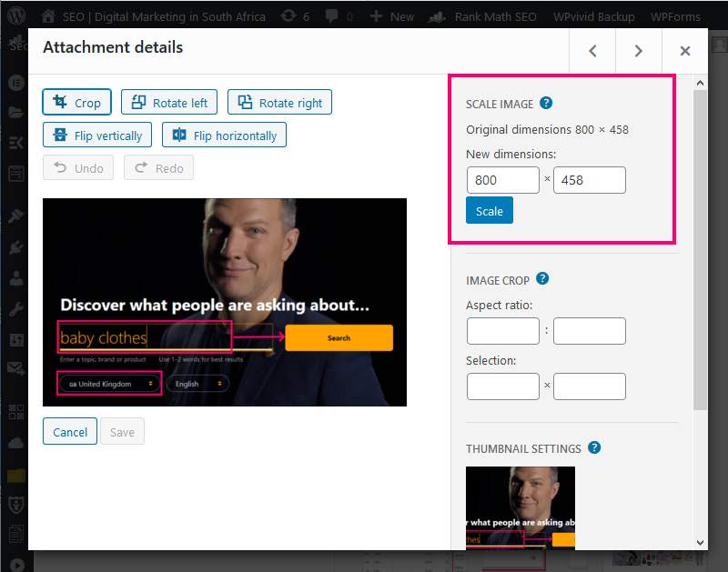Open the four-squares grid sidebar icon
The width and height of the screenshot is (728, 572).
point(16,411)
